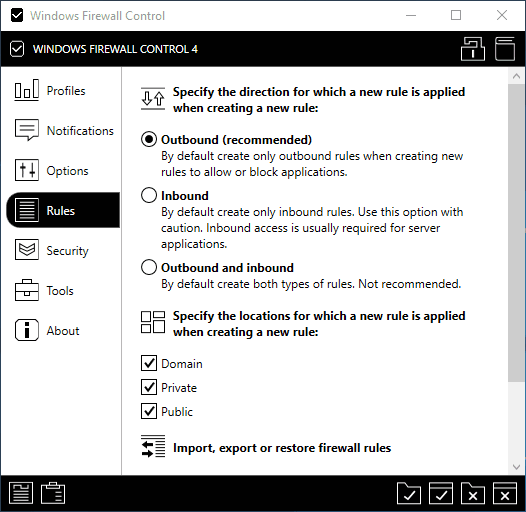This screenshot has height=512, width=526.
Task: Select Outbound and inbound radio option
Action: [x=149, y=267]
